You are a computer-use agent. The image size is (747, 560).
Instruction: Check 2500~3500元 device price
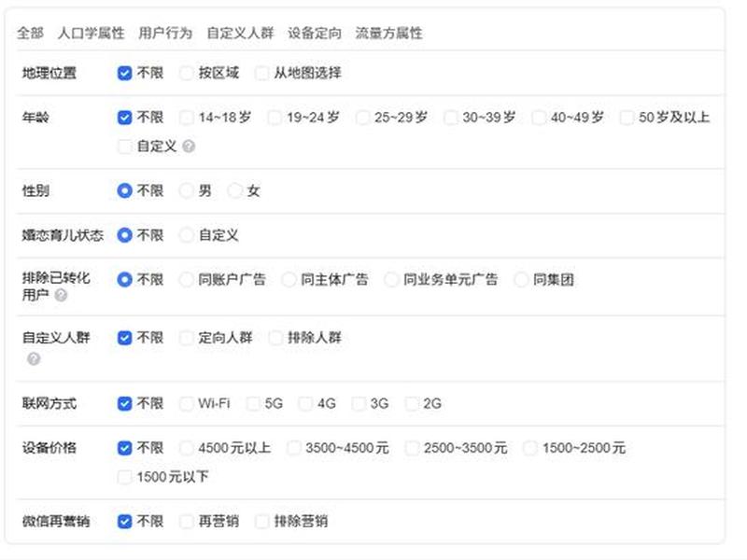412,448
